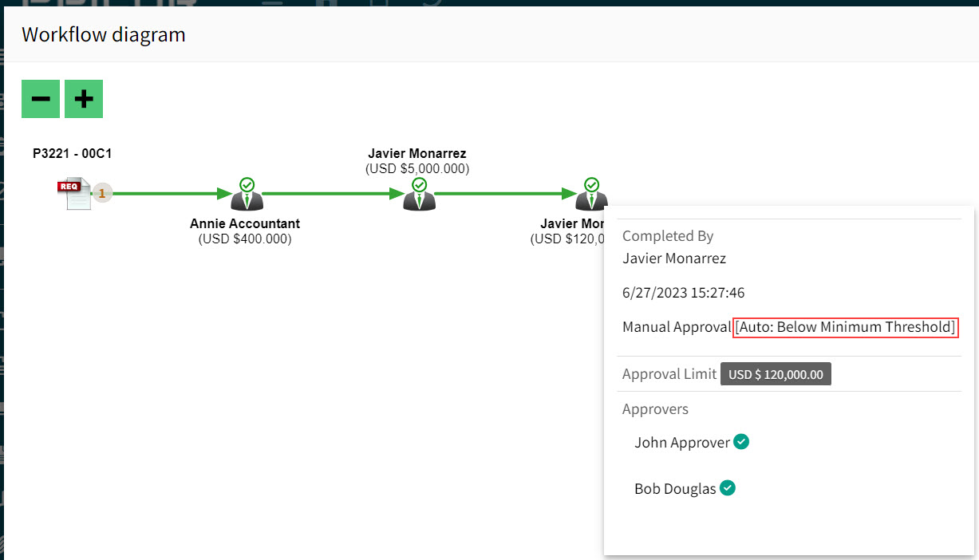Click the orange number 1 badge
The image size is (979, 560).
pyautogui.click(x=101, y=193)
